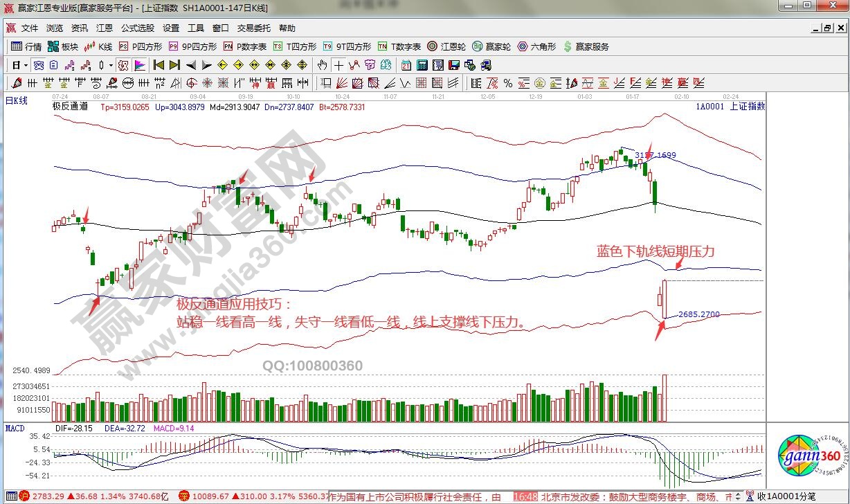Toggle the crosshair cursor button
The height and width of the screenshot is (504, 850).
coord(338,65)
